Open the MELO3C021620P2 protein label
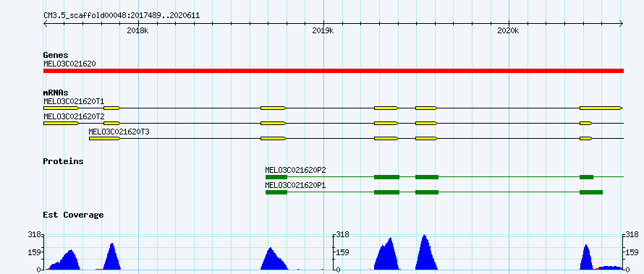The image size is (644, 274). point(296,170)
